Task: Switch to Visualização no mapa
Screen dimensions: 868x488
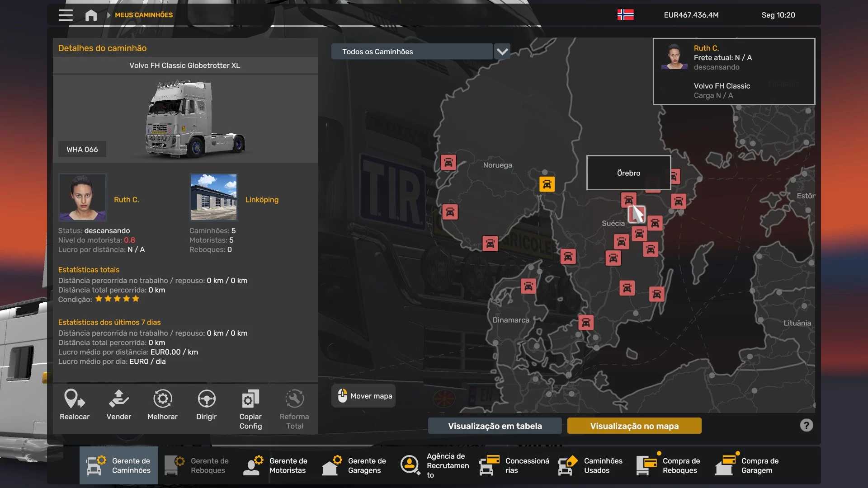Action: [x=634, y=426]
